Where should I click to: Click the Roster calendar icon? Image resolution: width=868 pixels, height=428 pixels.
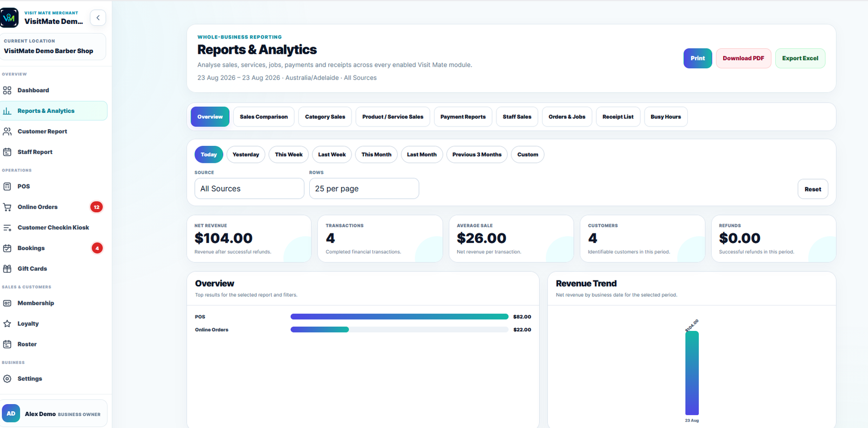tap(7, 344)
